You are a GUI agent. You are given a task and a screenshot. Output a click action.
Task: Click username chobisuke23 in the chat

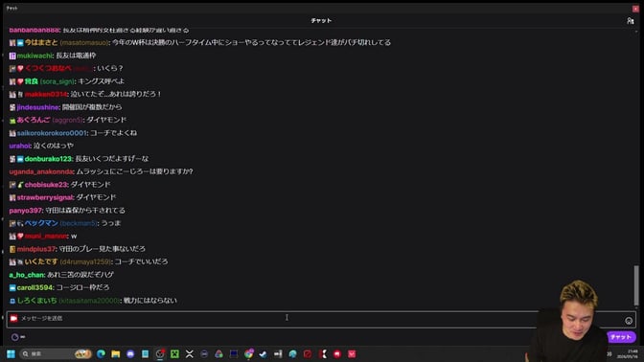point(46,185)
